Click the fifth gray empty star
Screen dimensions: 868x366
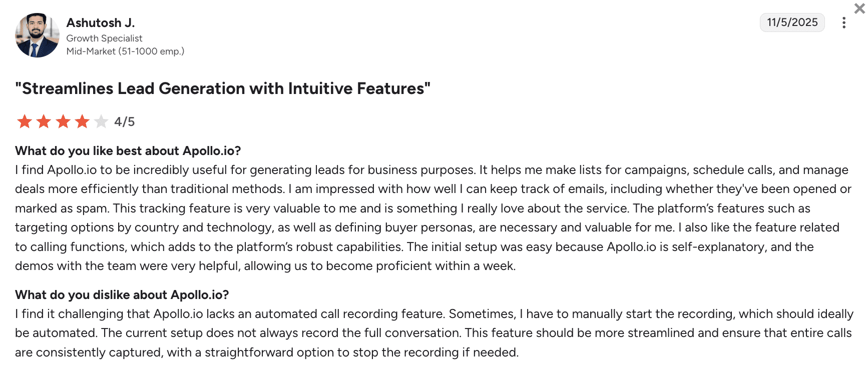click(x=101, y=121)
